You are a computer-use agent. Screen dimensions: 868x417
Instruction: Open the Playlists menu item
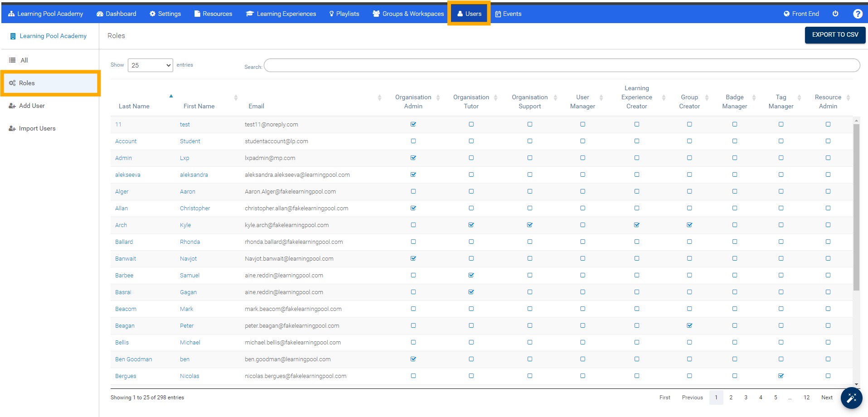[344, 14]
